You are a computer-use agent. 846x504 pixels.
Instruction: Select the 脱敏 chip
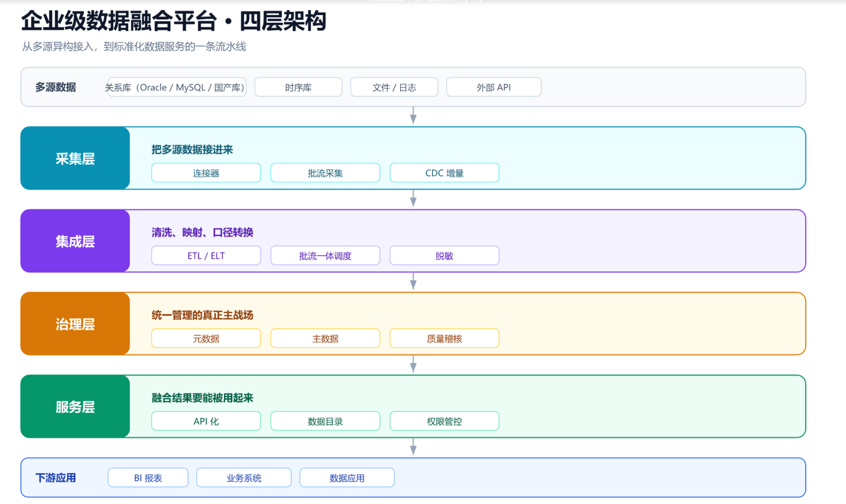tap(445, 255)
